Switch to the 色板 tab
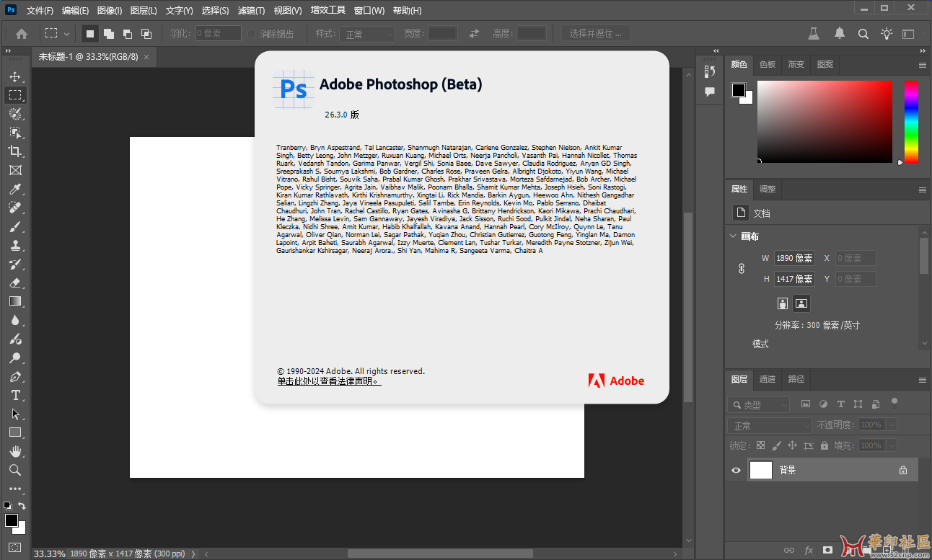This screenshot has height=560, width=932. tap(768, 64)
